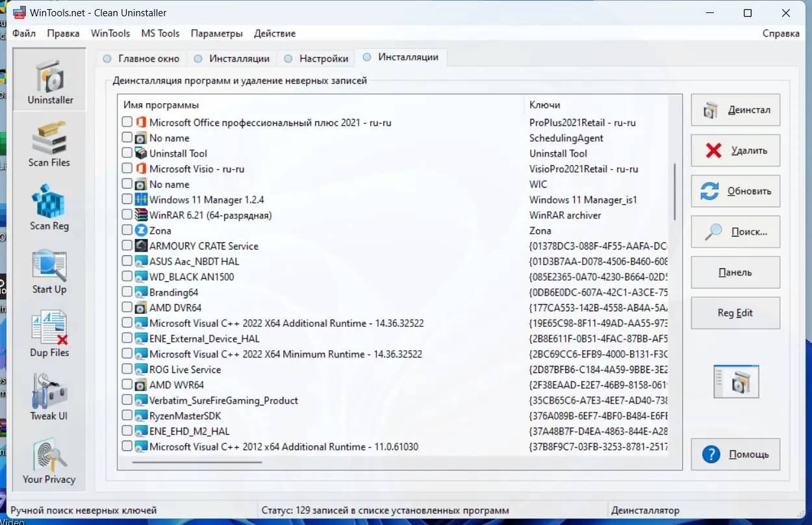This screenshot has height=525, width=812.
Task: Open the Your Privacy sidebar tool
Action: coord(49,461)
